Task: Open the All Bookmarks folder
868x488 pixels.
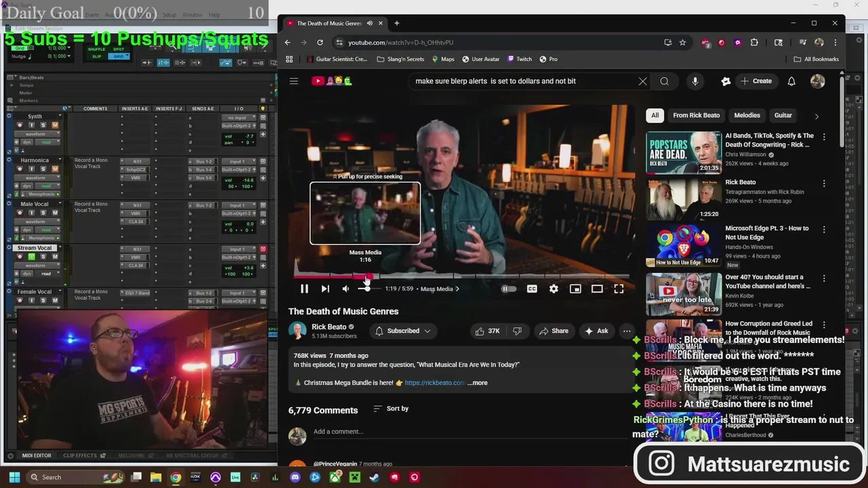Action: pyautogui.click(x=816, y=59)
